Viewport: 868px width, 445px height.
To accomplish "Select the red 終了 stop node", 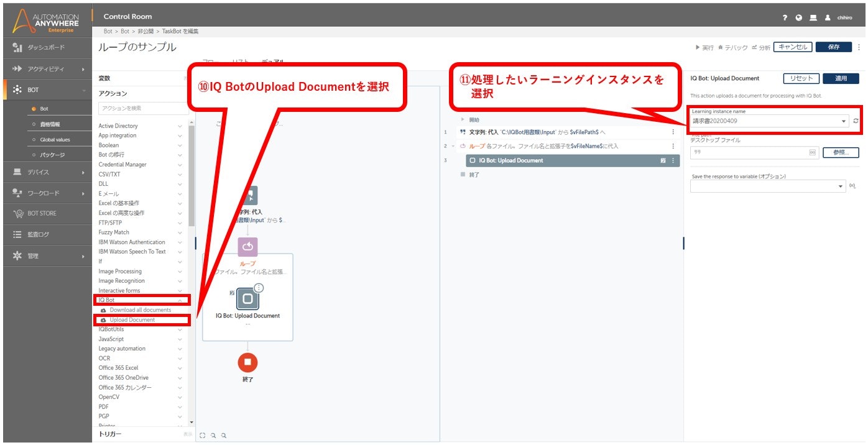I will point(247,362).
